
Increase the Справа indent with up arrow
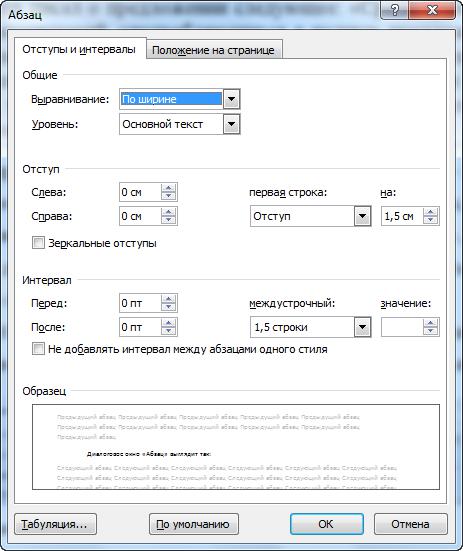pyautogui.click(x=169, y=212)
